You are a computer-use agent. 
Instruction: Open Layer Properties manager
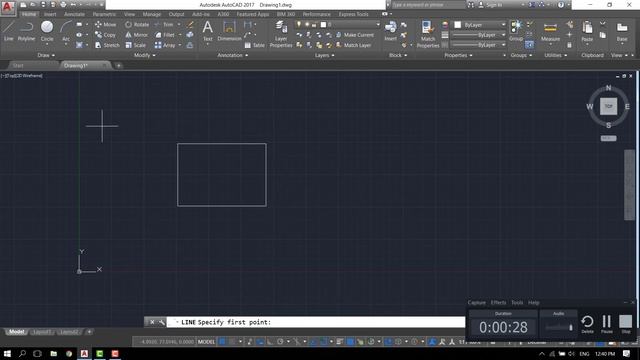point(281,35)
